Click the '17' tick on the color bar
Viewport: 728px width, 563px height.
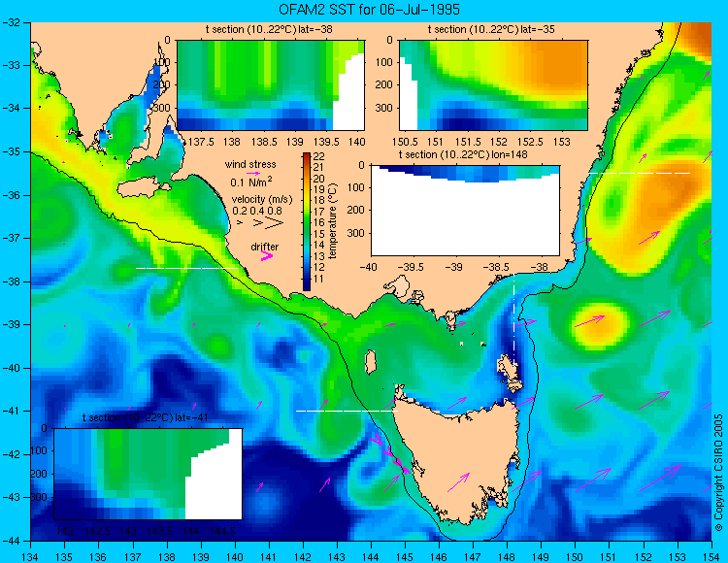point(319,212)
